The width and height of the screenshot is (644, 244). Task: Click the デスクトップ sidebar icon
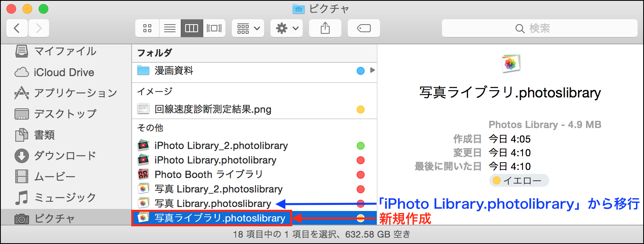tap(22, 114)
